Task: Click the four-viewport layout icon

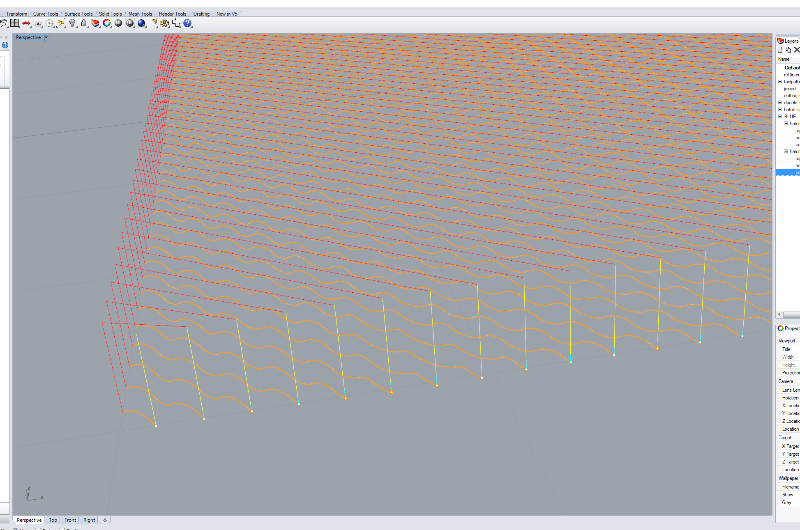Action: (x=15, y=23)
